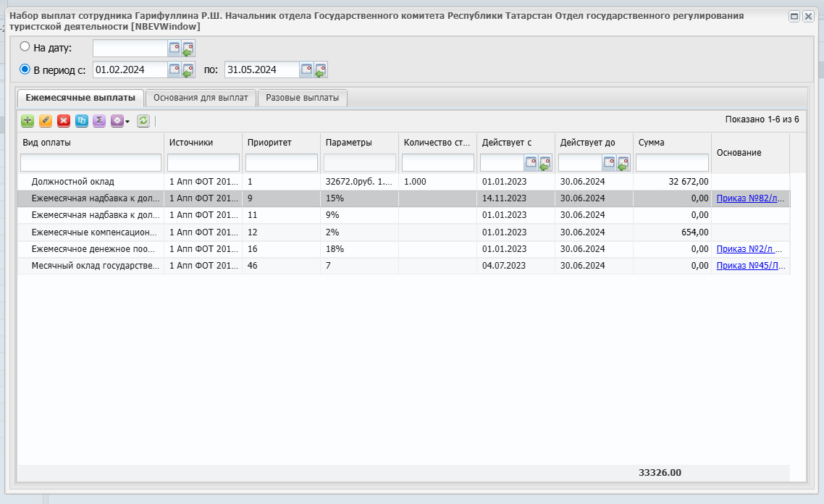The width and height of the screenshot is (824, 504).
Task: Click the green add payment icon
Action: [28, 121]
